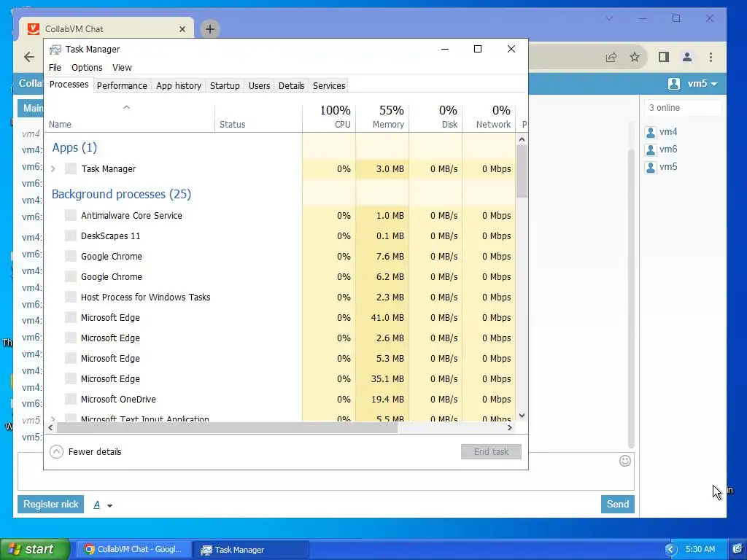The width and height of the screenshot is (747, 560).
Task: Click the chat message input field
Action: coord(326,472)
